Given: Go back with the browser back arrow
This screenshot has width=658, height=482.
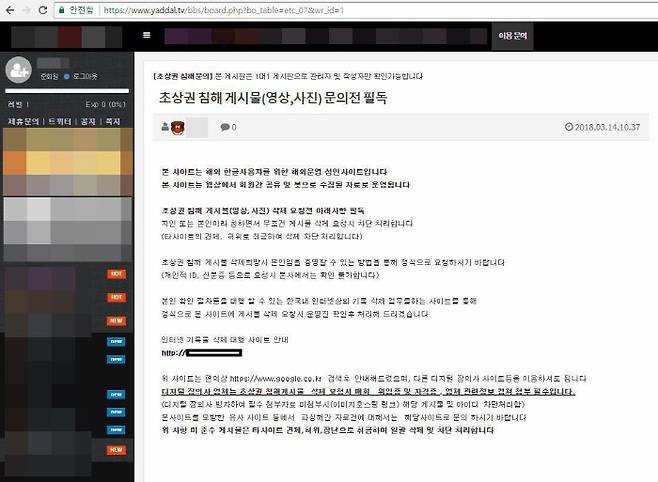Looking at the screenshot, I should pos(10,10).
